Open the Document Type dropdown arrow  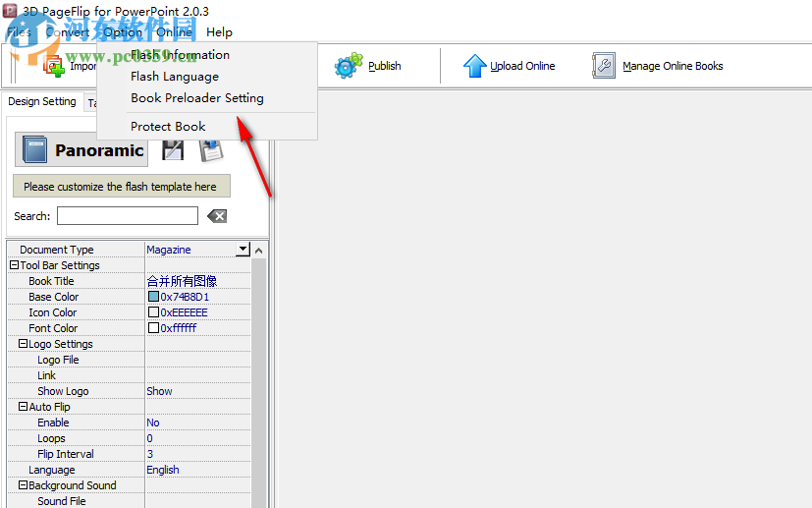tap(243, 250)
